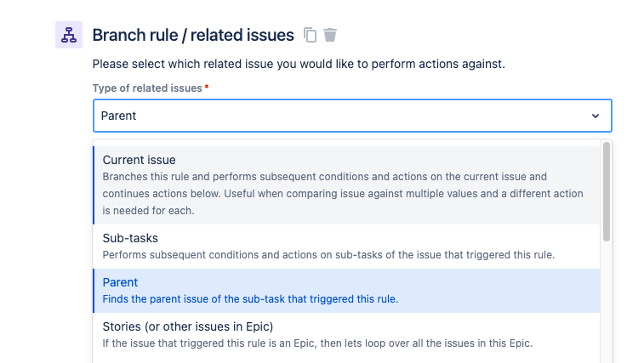The image size is (644, 363).
Task: Click 'Finds the parent issue' description text
Action: [250, 299]
